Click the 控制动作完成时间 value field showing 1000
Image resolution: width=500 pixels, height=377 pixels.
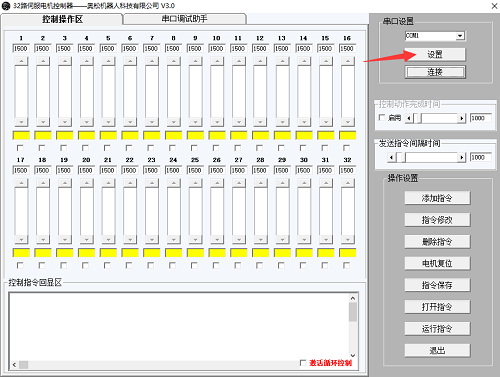[481, 118]
